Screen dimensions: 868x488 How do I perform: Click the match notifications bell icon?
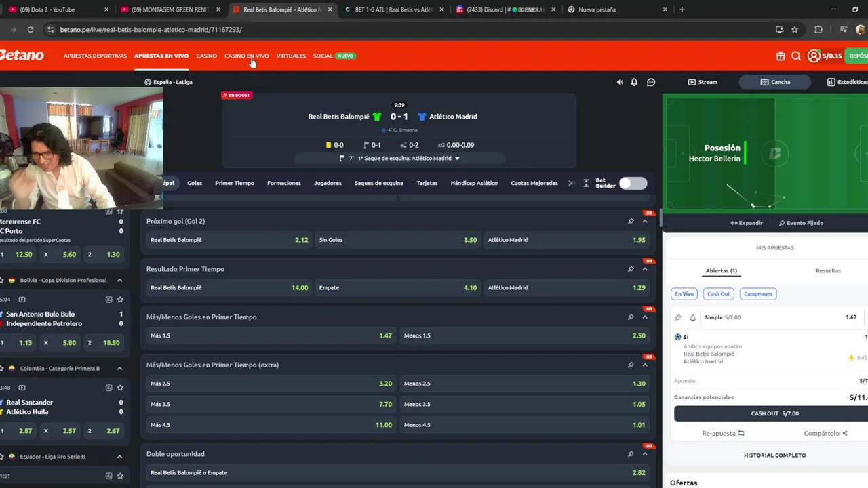pyautogui.click(x=634, y=82)
